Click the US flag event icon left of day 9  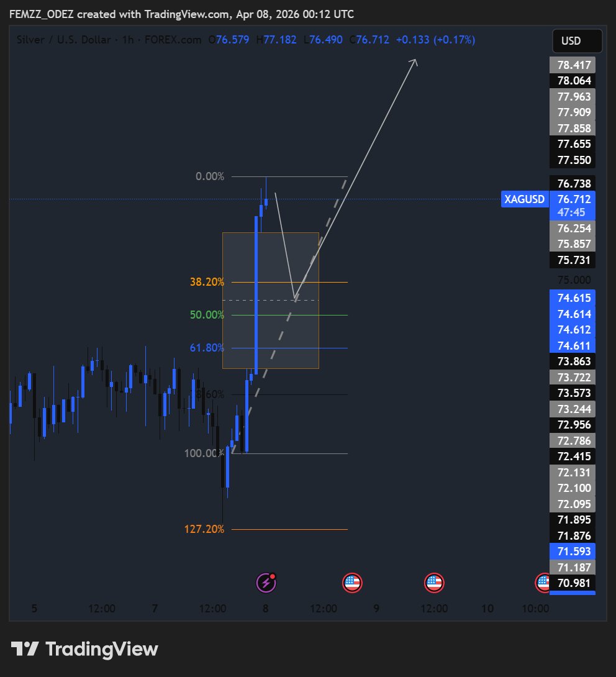[x=352, y=583]
